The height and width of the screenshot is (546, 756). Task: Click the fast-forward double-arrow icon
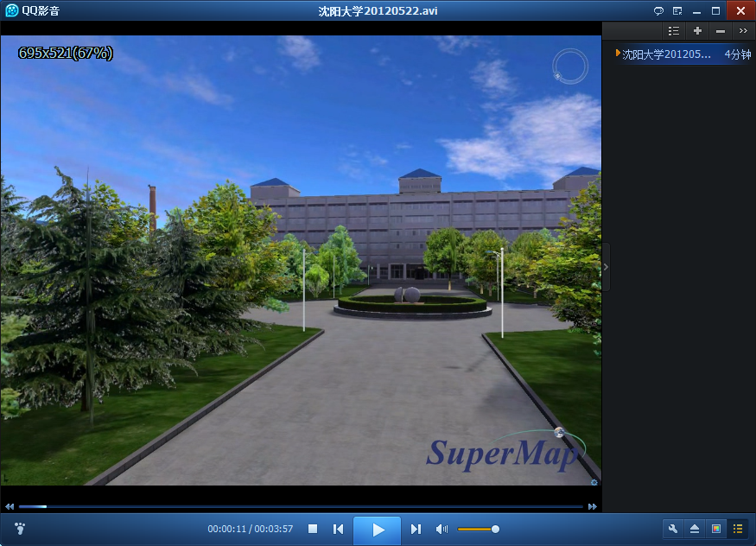593,506
